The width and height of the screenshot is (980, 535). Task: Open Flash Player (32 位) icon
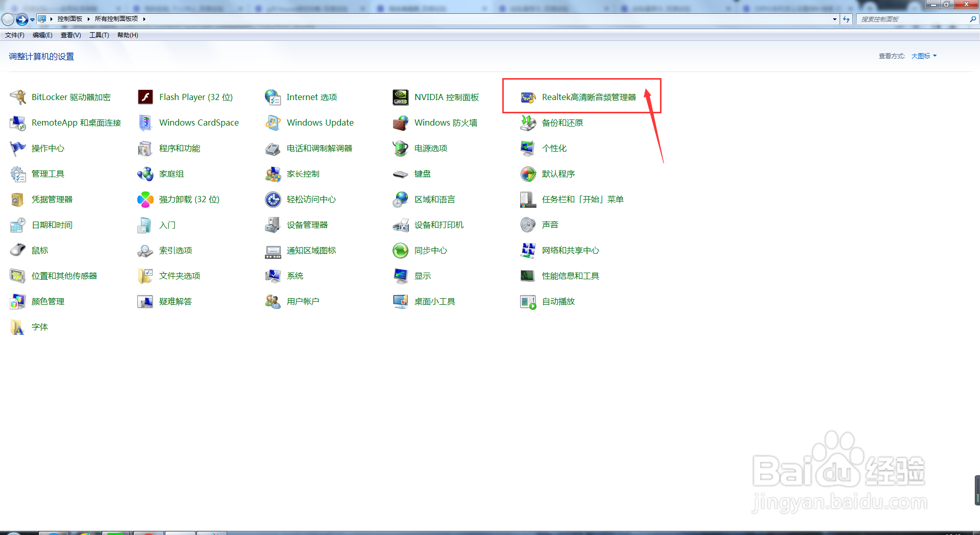tap(145, 97)
